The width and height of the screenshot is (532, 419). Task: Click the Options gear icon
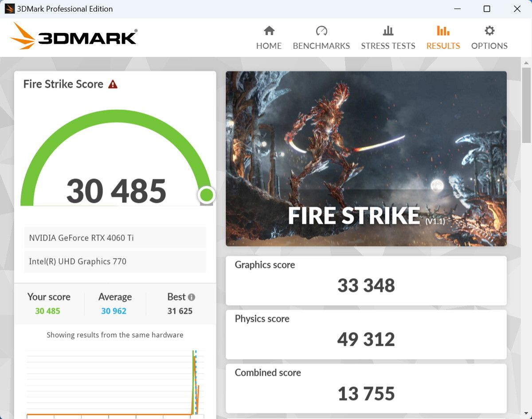pos(489,31)
